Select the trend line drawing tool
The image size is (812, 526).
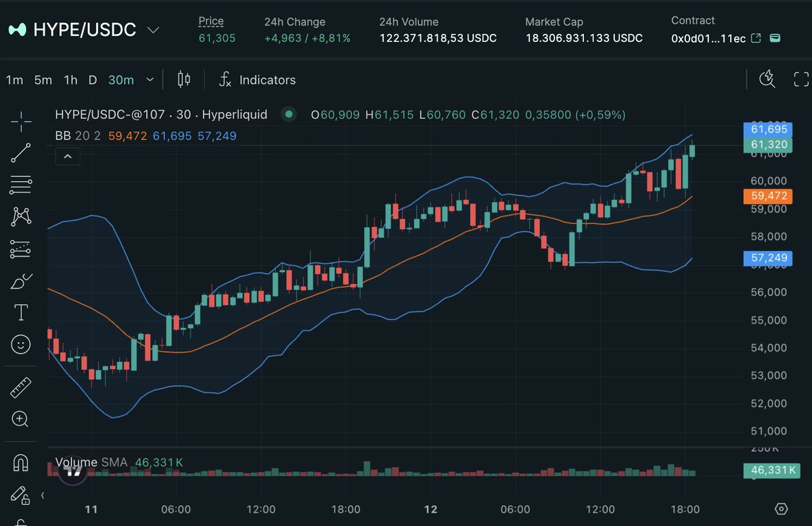pos(21,153)
